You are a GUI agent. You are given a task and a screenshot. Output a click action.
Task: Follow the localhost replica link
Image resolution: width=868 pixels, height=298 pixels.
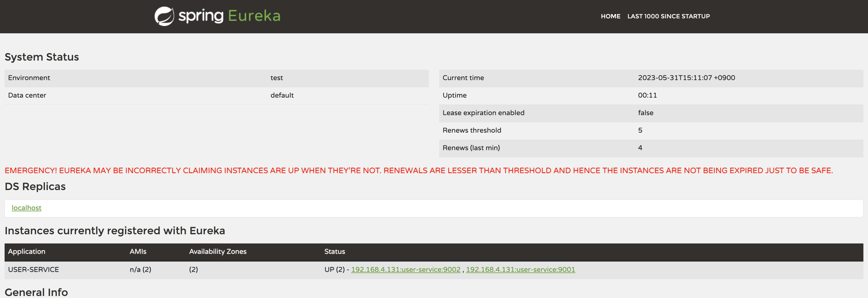point(27,208)
